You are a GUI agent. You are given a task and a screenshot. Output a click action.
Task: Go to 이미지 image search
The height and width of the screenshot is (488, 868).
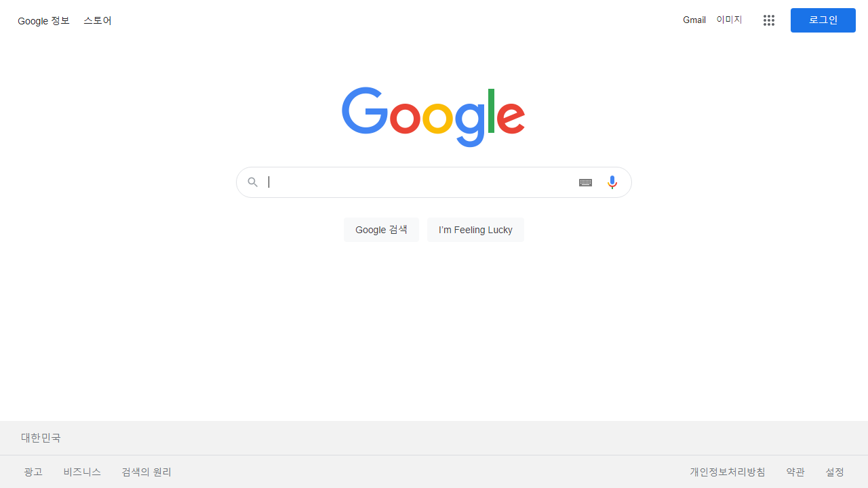coord(730,20)
